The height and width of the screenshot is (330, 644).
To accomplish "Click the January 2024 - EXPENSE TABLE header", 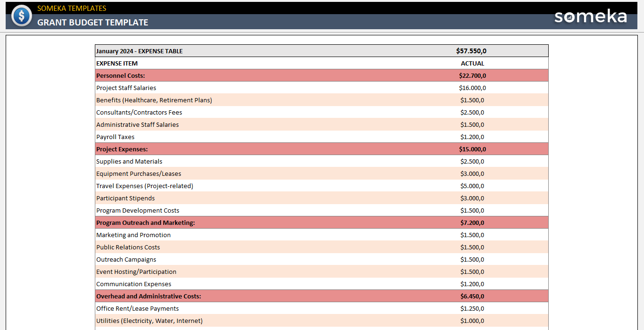I will pos(139,51).
